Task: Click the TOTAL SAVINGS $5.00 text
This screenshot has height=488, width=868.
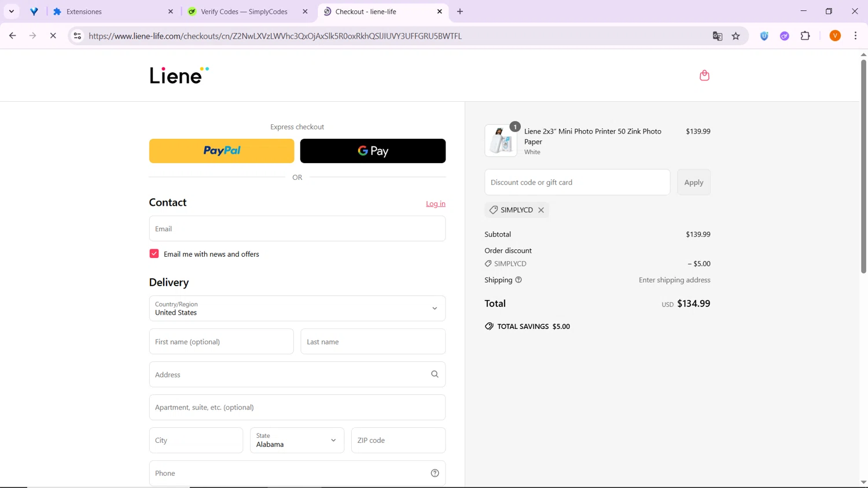Action: pos(534,326)
